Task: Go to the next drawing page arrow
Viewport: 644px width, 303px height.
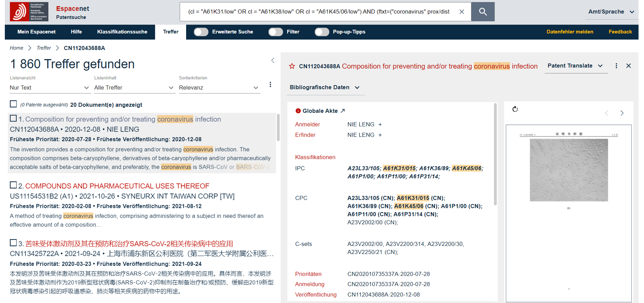Action: coord(622,113)
